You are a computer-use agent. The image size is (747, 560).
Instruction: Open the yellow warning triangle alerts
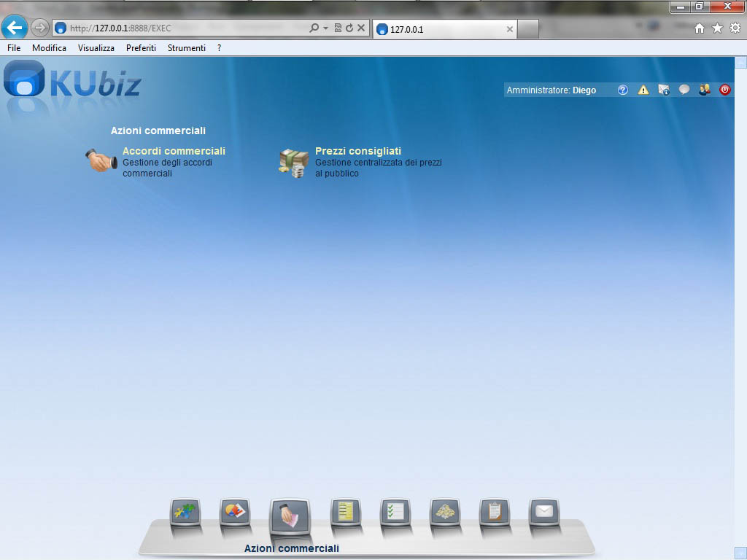643,90
